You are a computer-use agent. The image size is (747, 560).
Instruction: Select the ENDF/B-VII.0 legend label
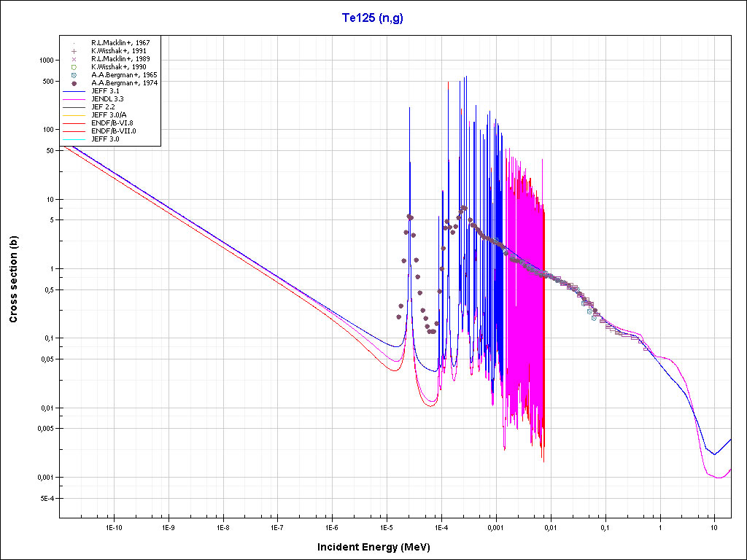113,131
